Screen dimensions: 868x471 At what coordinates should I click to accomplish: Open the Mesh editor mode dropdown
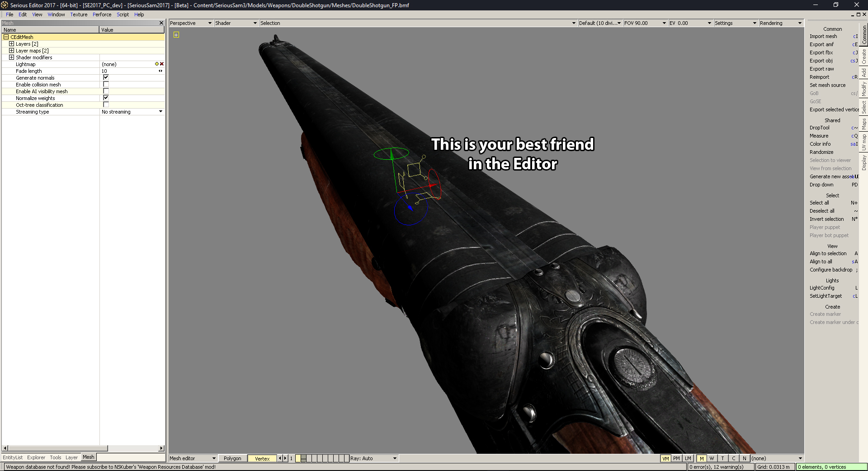click(x=193, y=458)
